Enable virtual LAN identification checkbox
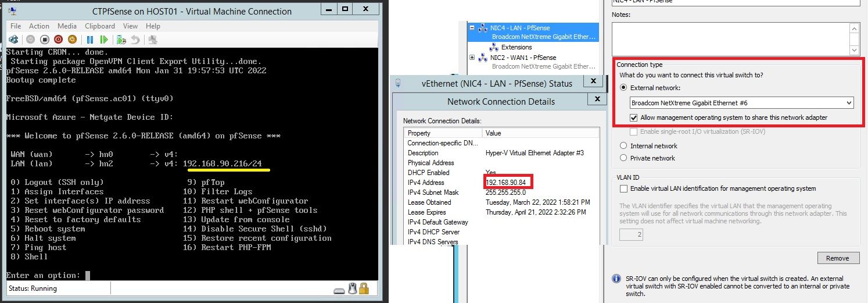The image size is (868, 303). (624, 188)
